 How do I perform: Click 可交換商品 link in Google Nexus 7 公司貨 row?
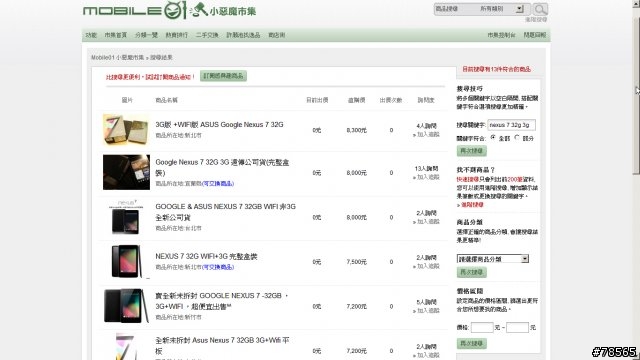[x=218, y=184]
